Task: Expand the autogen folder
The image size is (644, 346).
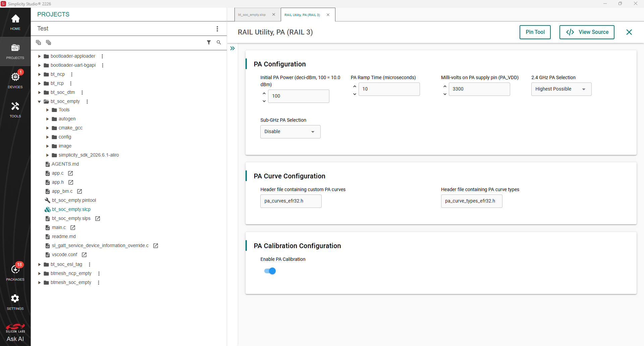Action: point(48,119)
